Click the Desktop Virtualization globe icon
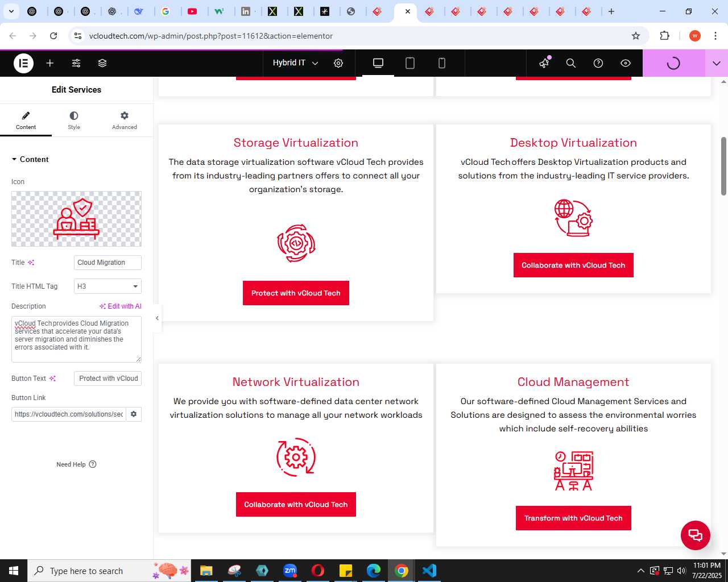728x582 pixels. pos(573,218)
